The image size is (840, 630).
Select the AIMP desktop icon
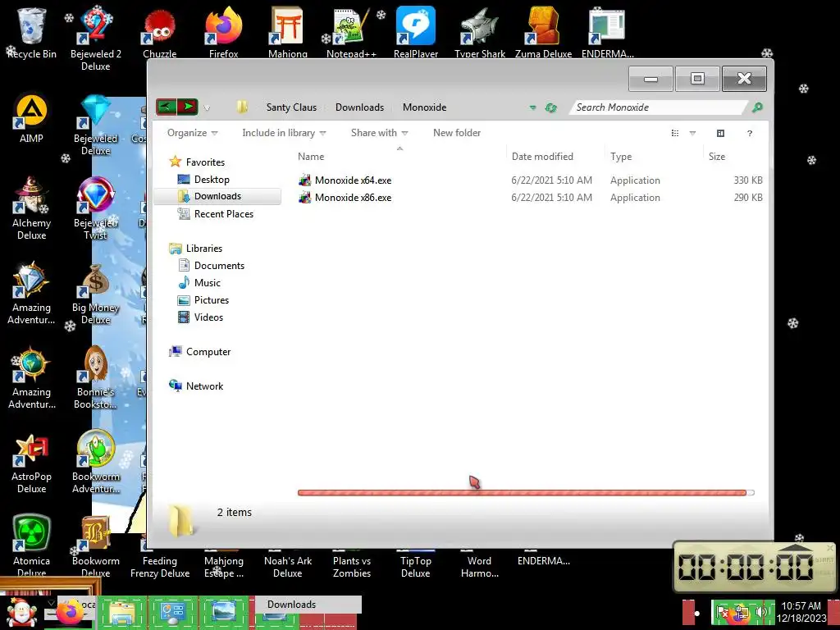tap(32, 118)
